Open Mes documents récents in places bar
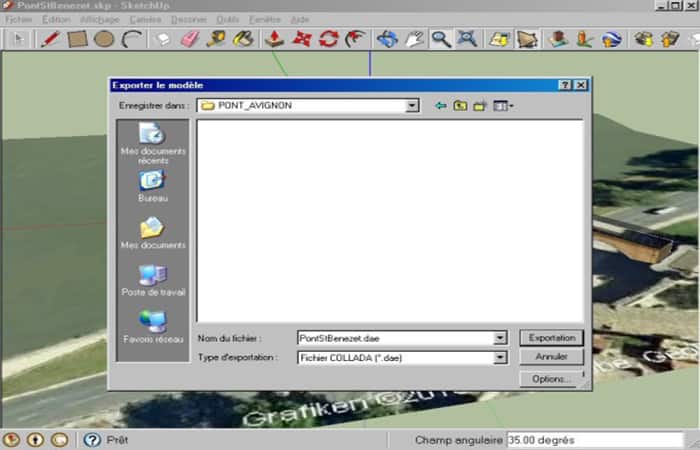 [153, 143]
